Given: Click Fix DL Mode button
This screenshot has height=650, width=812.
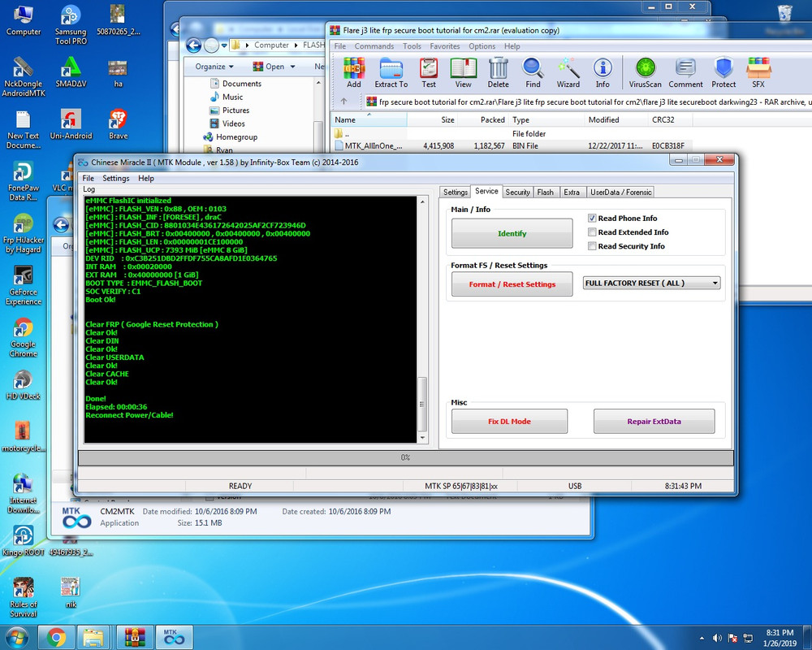Looking at the screenshot, I should point(510,422).
